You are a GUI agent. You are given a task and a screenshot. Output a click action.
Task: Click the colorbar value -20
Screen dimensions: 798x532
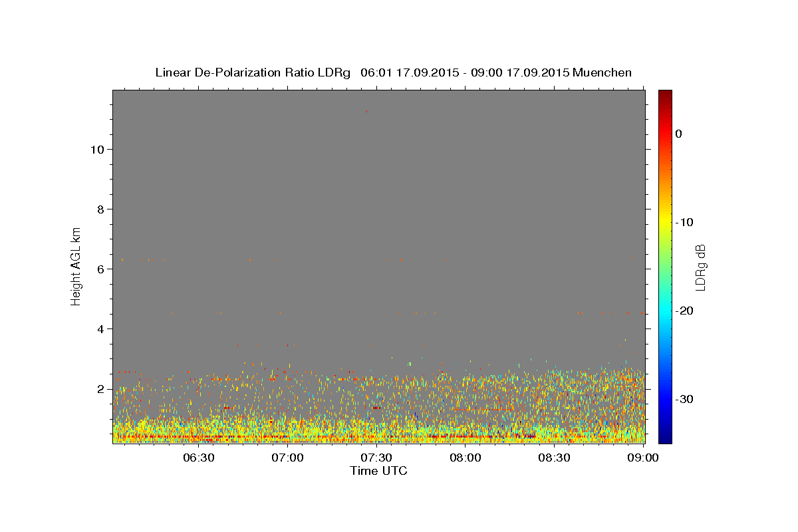click(685, 311)
